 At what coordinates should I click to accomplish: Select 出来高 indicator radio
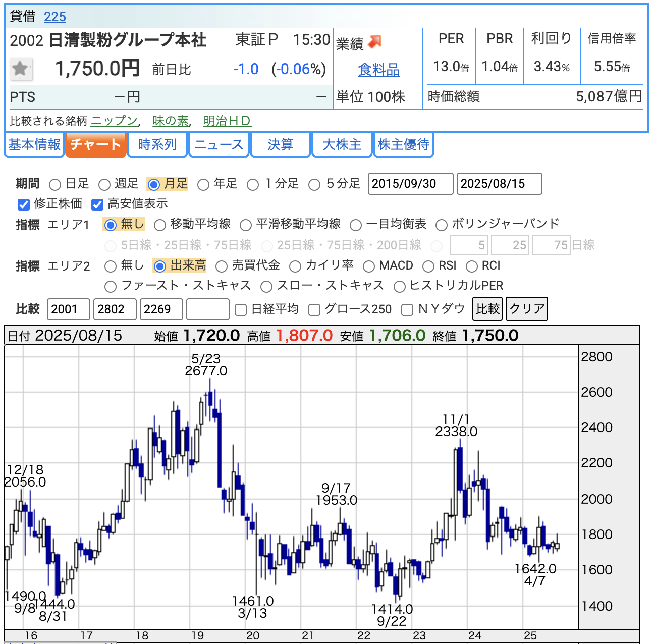pos(159,266)
